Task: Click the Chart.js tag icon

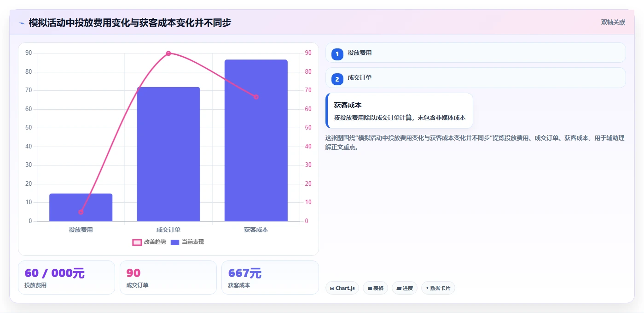Action: [x=332, y=289]
